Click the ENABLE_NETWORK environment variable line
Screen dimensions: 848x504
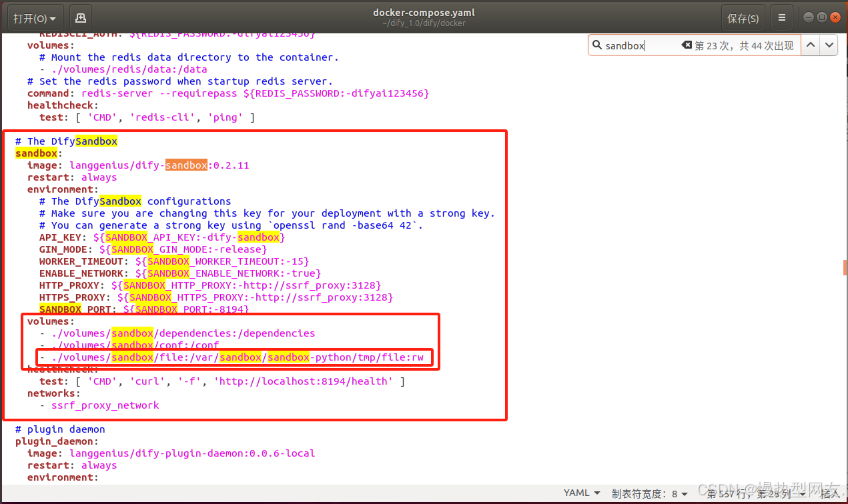click(180, 273)
